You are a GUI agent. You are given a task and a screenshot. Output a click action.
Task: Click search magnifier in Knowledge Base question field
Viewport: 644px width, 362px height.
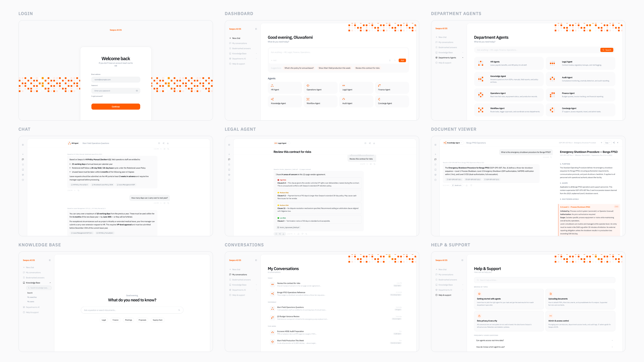pyautogui.click(x=179, y=310)
